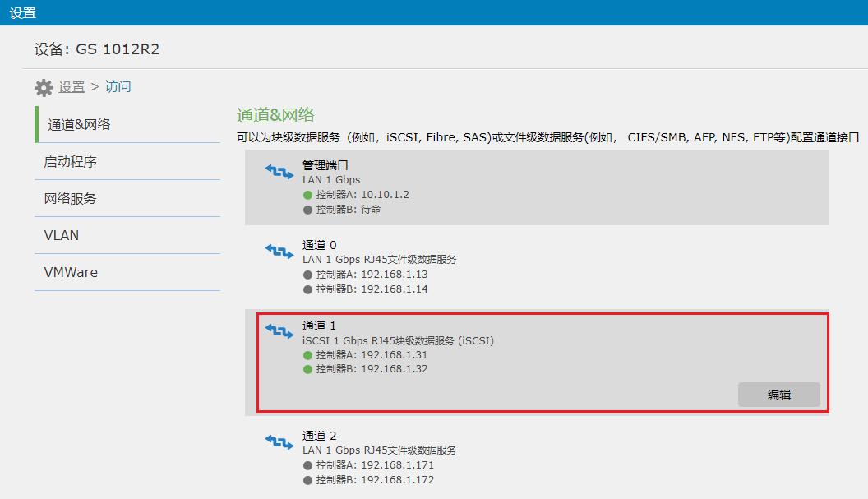Click green status dot beside 192.168.1.32
The image size is (868, 499).
coord(308,369)
